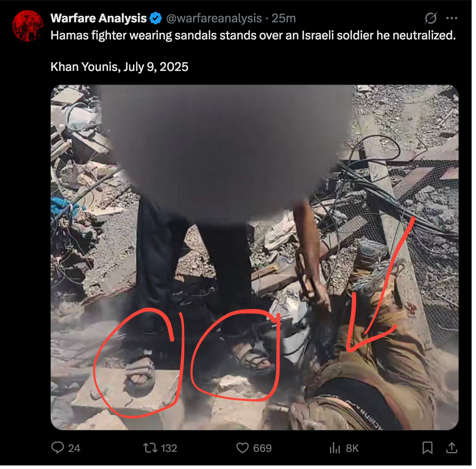Open the Grok explain icon

430,18
